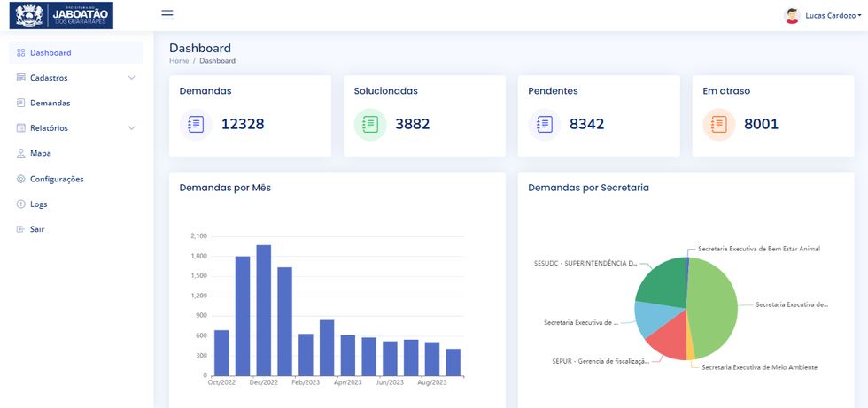Click the Solucionadas card title

(386, 91)
